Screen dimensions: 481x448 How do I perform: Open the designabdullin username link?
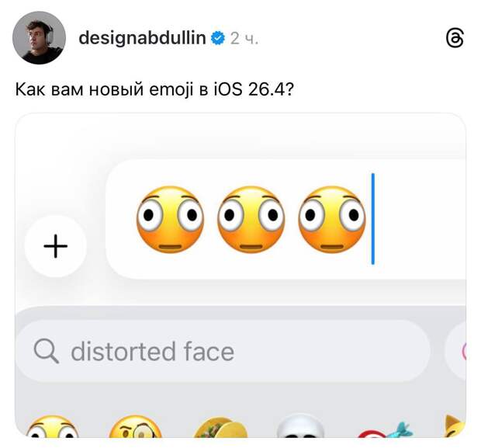point(142,38)
